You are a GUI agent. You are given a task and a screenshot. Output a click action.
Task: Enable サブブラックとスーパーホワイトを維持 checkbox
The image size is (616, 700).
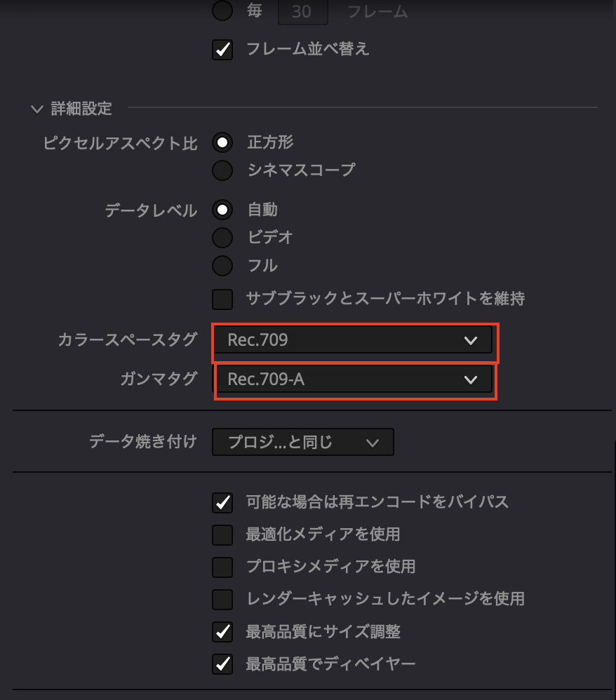point(222,299)
